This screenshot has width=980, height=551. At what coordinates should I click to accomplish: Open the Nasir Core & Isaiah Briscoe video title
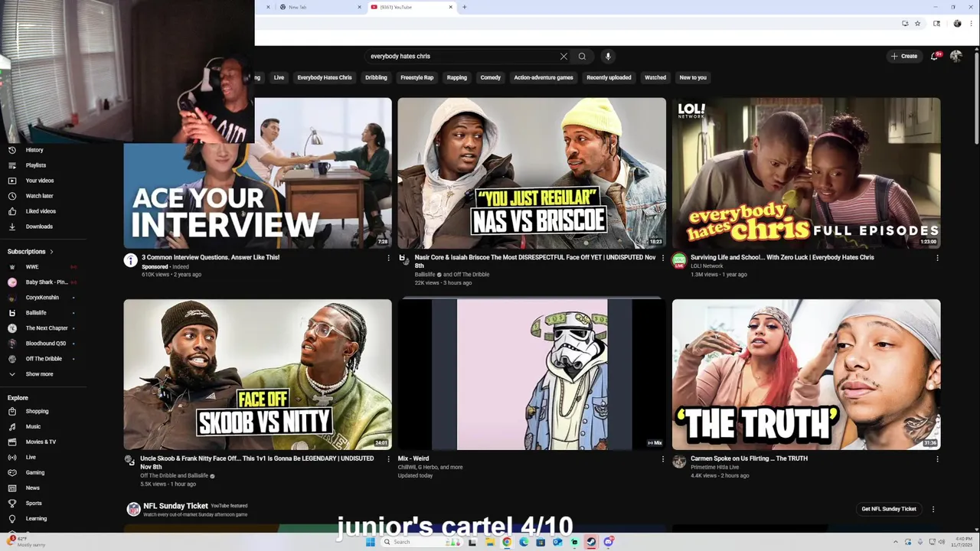coord(535,262)
